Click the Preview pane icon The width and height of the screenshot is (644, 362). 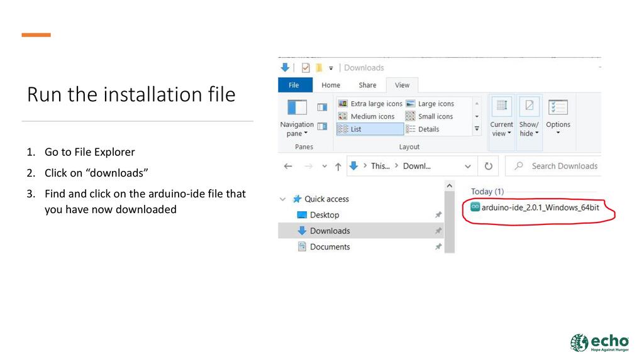coord(322,107)
